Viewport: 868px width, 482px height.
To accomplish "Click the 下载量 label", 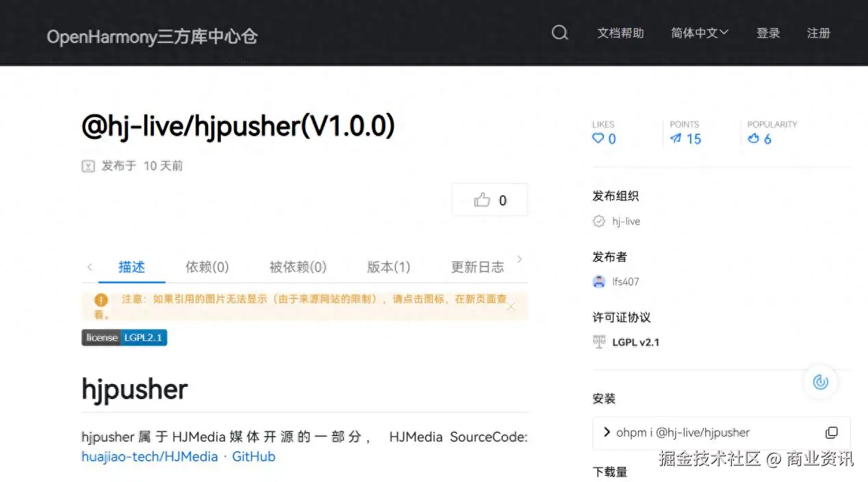I will [x=609, y=472].
